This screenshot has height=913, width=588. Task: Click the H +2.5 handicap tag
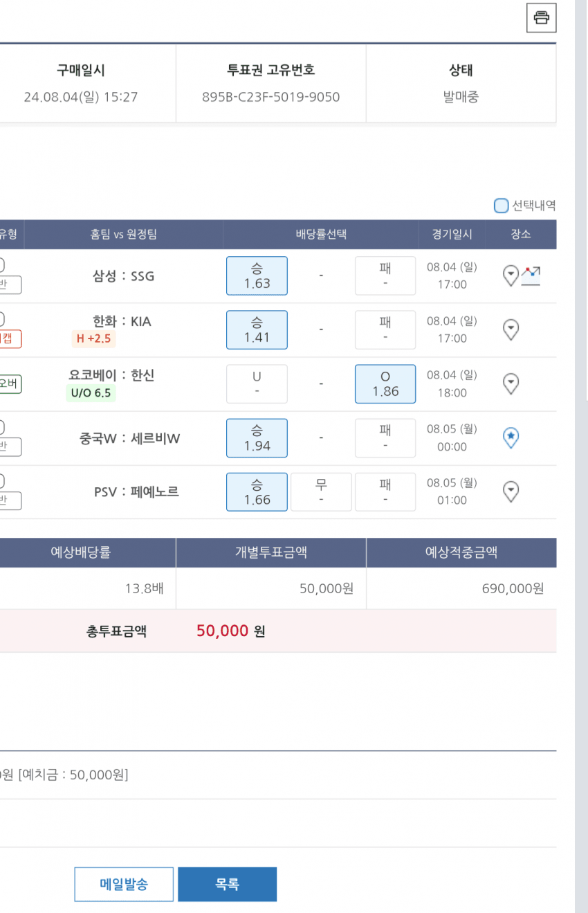click(93, 338)
